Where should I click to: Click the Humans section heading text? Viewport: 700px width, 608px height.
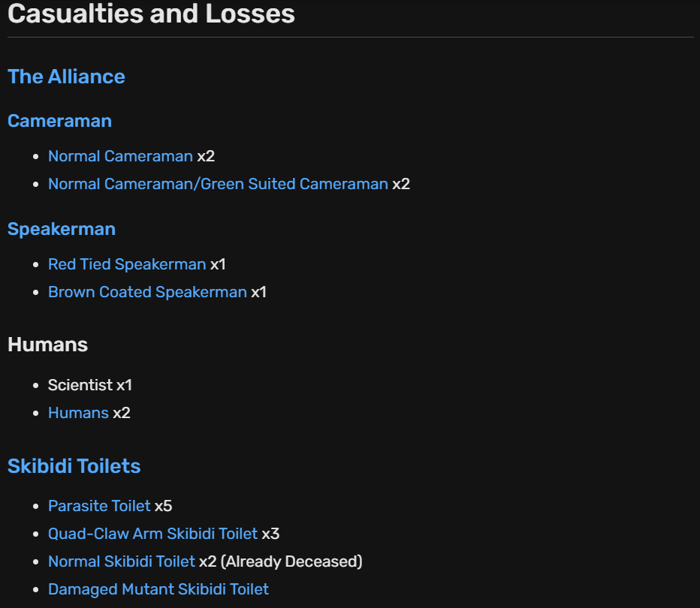48,345
